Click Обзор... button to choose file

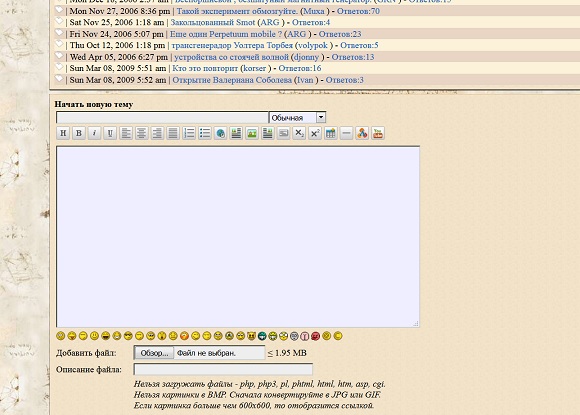pyautogui.click(x=154, y=353)
